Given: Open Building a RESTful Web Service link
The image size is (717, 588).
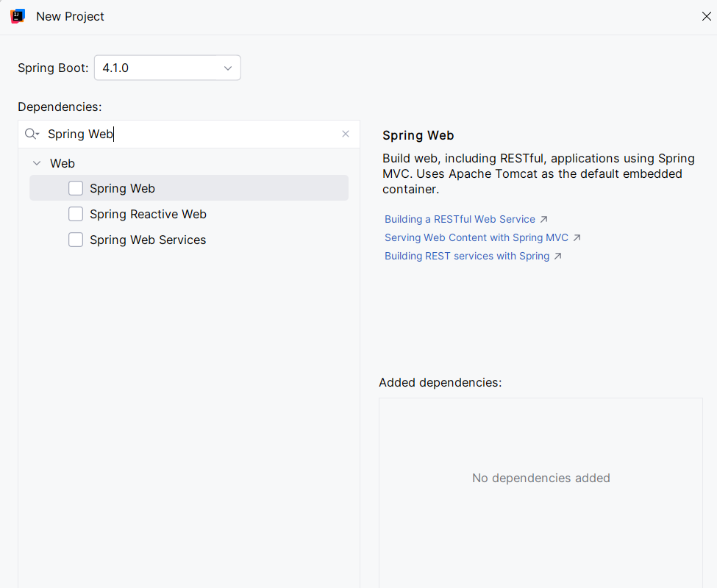Looking at the screenshot, I should [460, 219].
